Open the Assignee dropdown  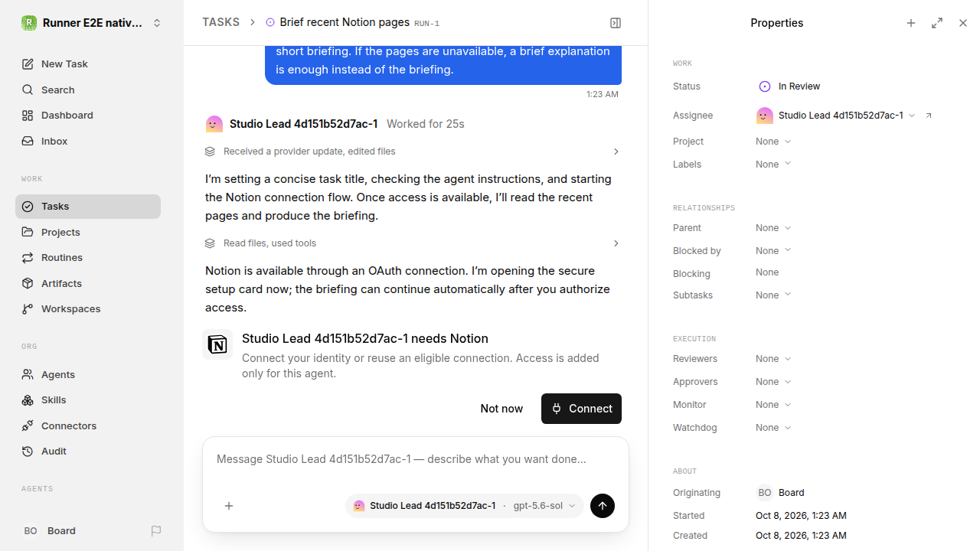[x=836, y=116]
